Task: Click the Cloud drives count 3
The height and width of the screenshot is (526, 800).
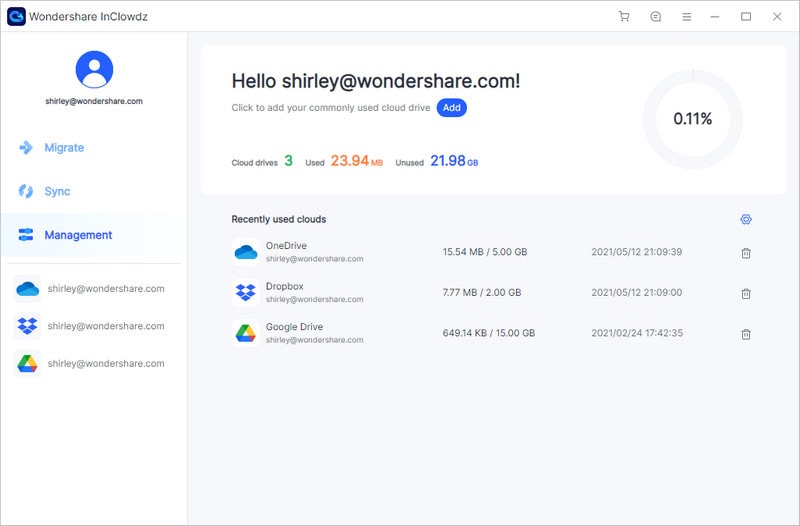Action: point(288,161)
